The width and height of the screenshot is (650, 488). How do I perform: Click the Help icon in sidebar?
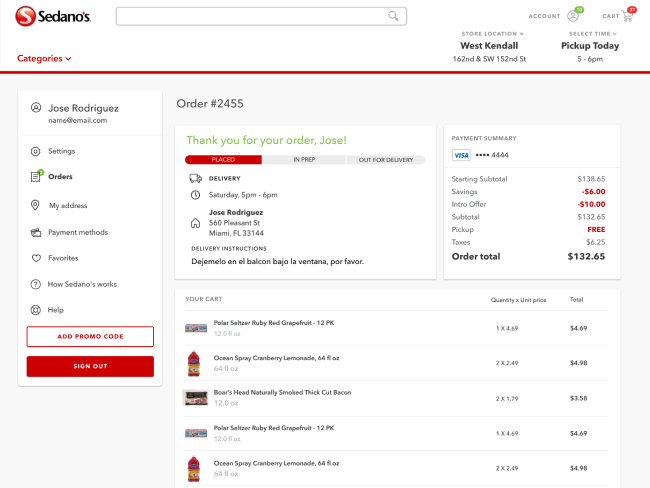coord(36,310)
